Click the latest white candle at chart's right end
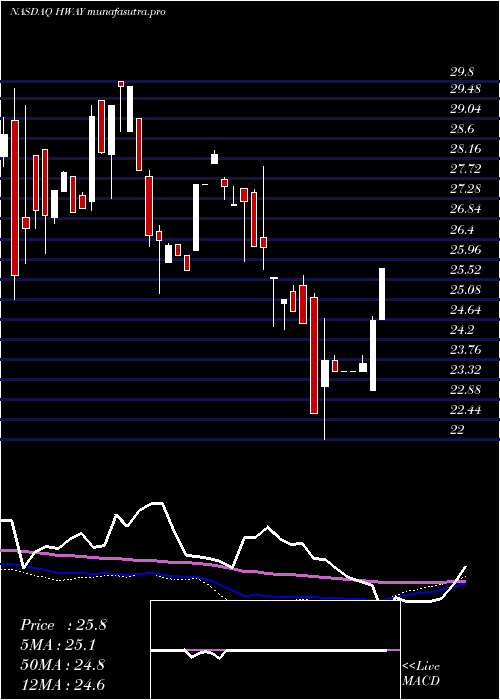The height and width of the screenshot is (700, 500). click(x=382, y=294)
